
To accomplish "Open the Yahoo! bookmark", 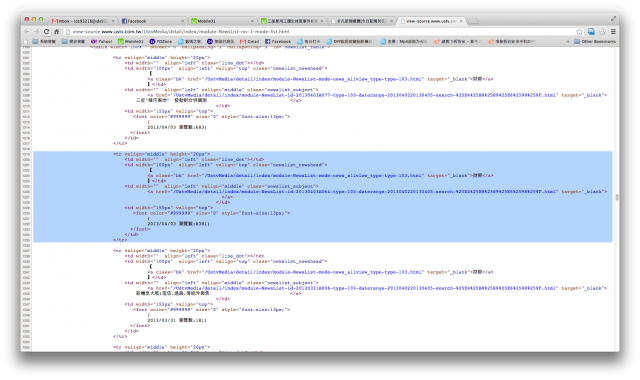I will pos(101,41).
